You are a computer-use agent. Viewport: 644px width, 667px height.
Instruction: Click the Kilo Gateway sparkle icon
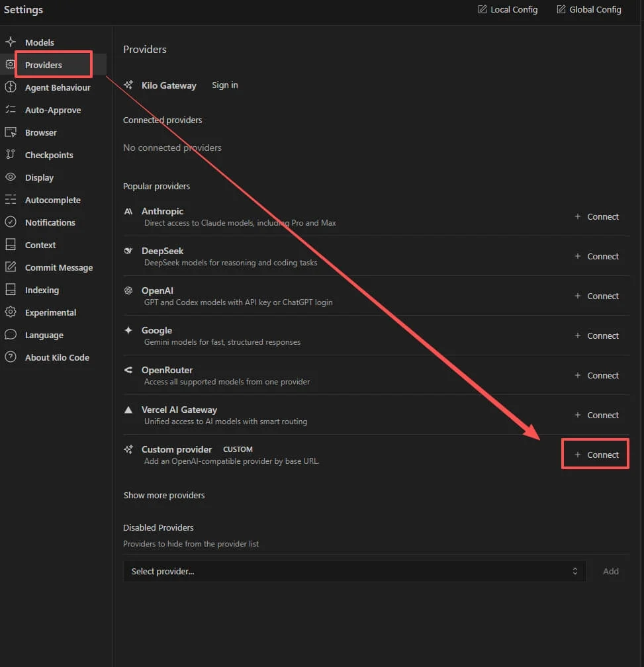coord(128,85)
